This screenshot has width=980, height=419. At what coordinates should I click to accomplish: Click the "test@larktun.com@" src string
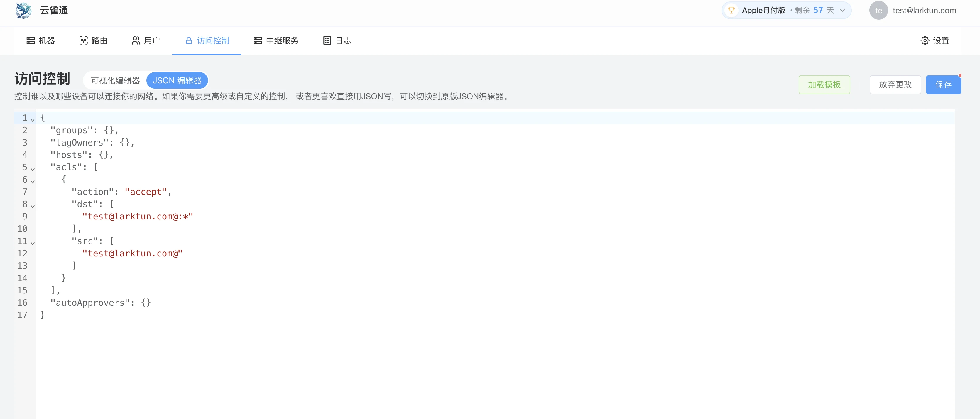pyautogui.click(x=132, y=254)
